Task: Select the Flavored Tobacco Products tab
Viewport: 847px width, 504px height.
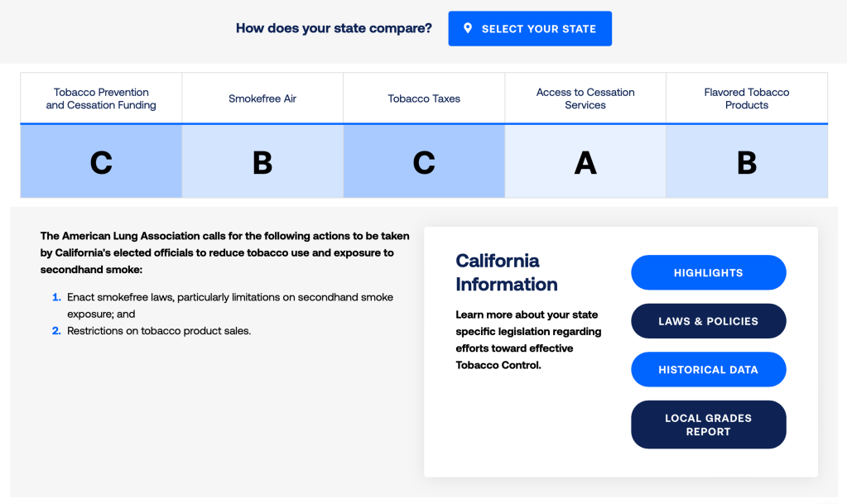Action: tap(747, 98)
